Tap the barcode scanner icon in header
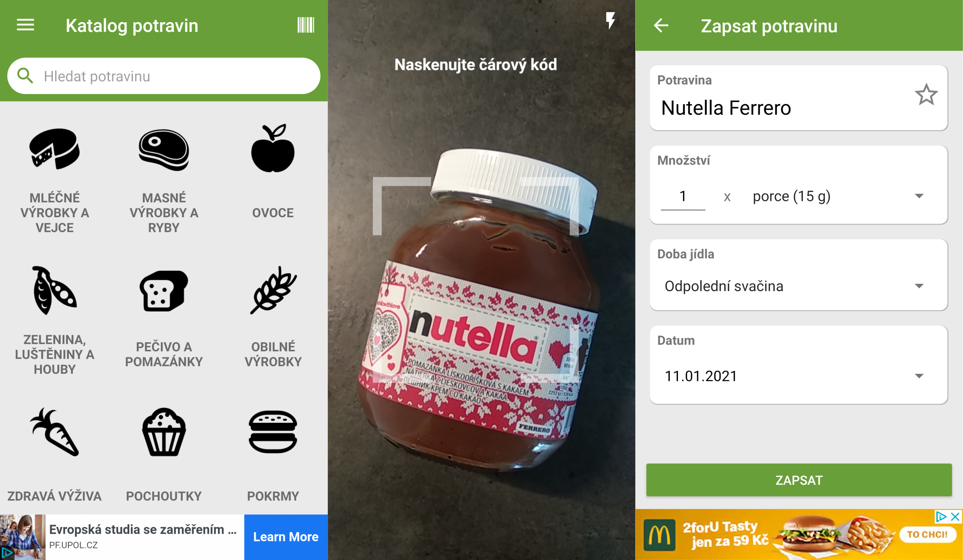Viewport: 963px width, 560px height. pos(306,25)
